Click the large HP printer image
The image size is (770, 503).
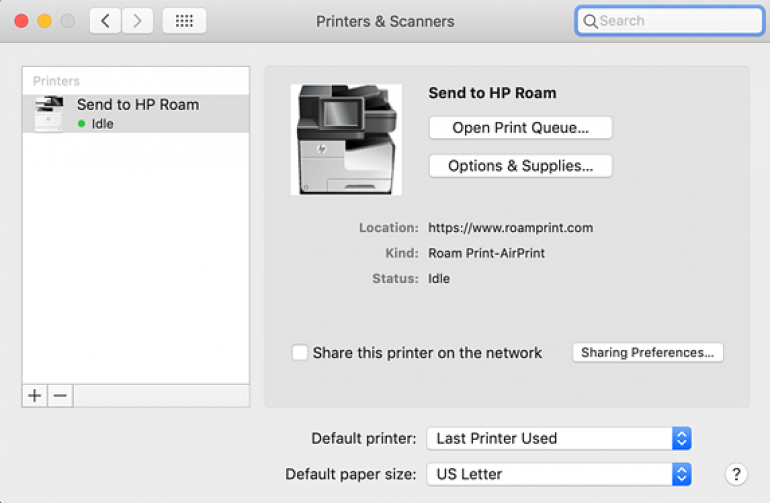click(346, 140)
